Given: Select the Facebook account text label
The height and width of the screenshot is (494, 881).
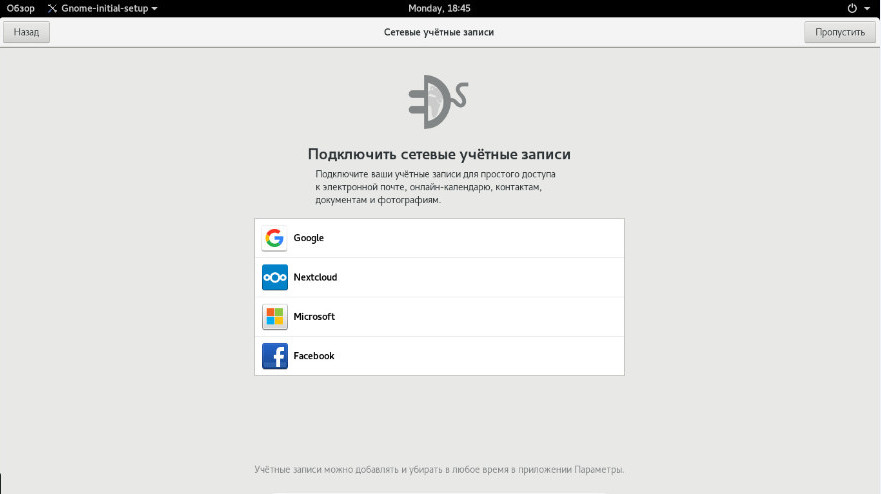Looking at the screenshot, I should click(314, 356).
